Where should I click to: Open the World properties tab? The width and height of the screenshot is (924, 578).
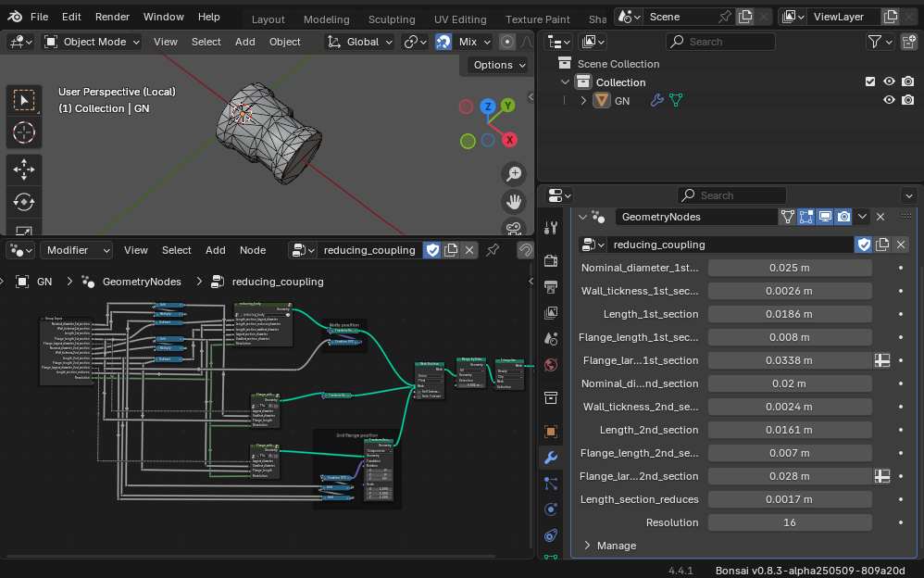pyautogui.click(x=551, y=365)
